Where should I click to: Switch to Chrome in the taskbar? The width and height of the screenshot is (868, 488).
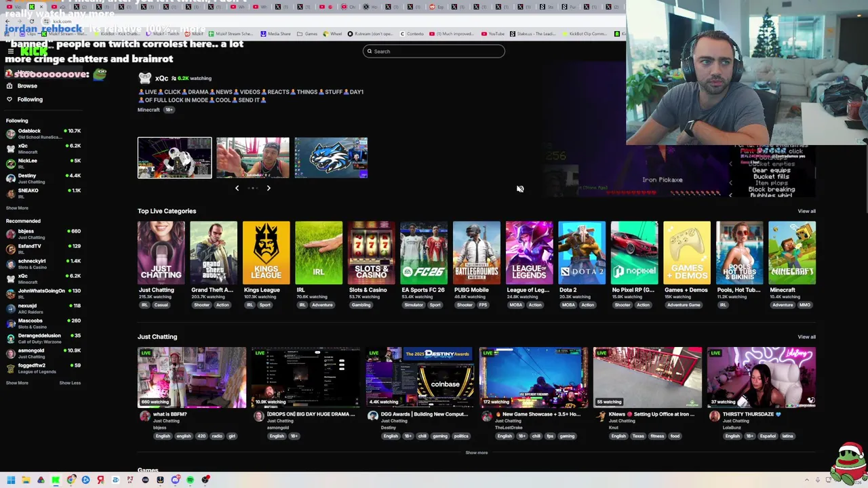(71, 480)
